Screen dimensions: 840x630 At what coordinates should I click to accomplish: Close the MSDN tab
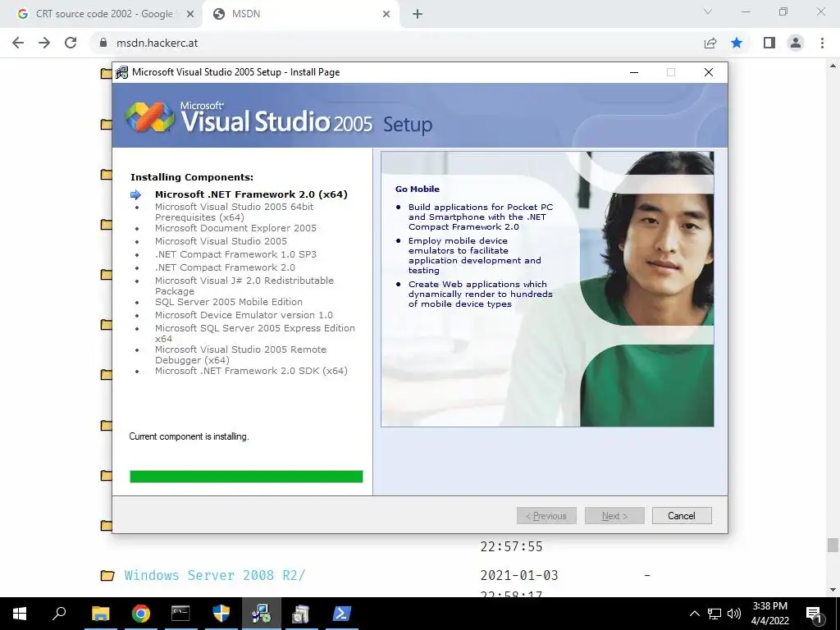coord(386,14)
